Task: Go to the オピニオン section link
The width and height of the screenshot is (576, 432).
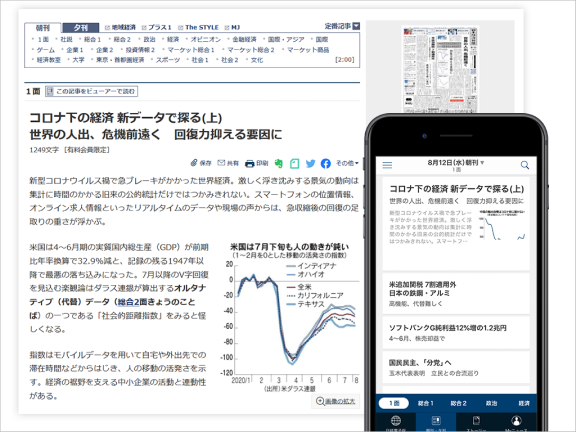Action: pos(206,39)
